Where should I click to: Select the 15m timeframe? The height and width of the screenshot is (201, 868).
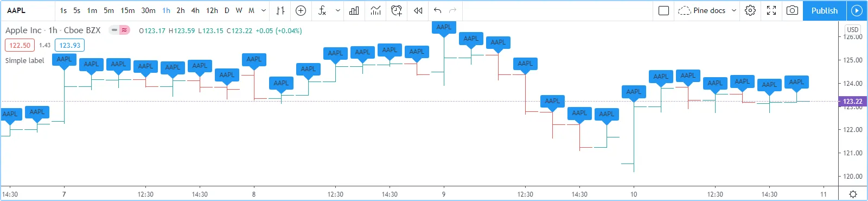127,10
